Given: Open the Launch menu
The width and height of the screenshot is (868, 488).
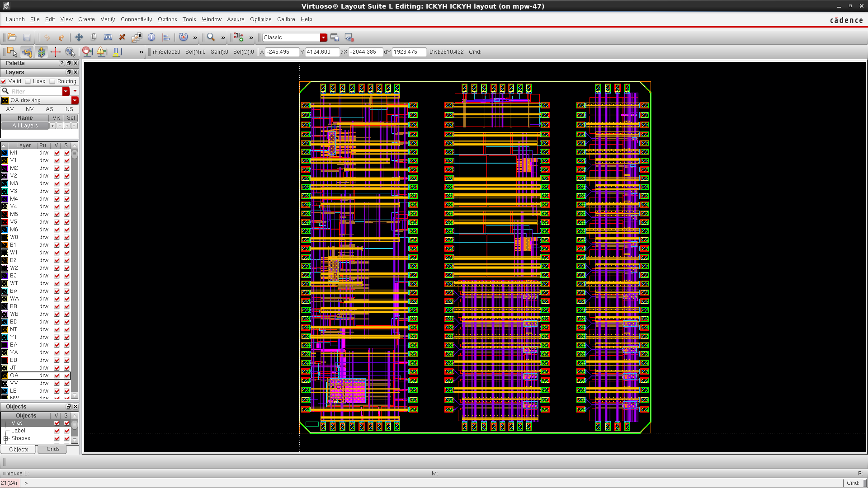Looking at the screenshot, I should 15,19.
